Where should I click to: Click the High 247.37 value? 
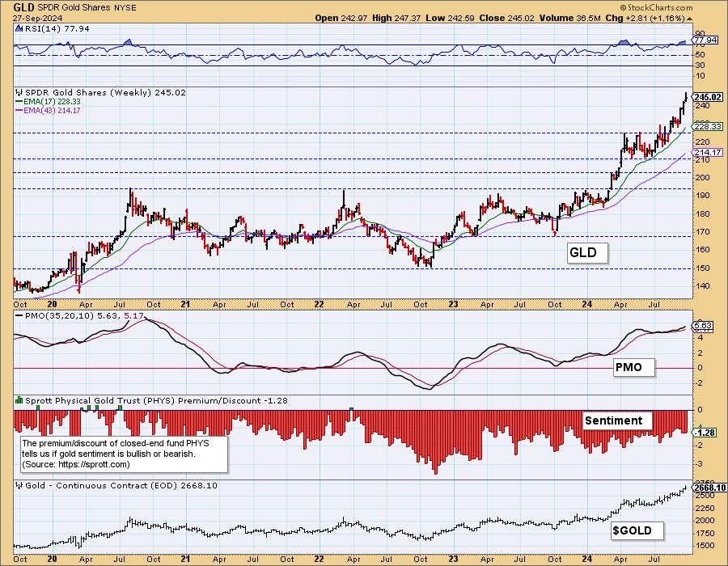point(396,18)
